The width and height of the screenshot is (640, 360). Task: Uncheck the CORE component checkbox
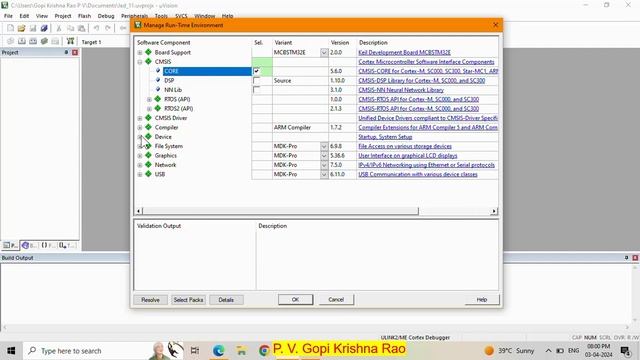(x=256, y=71)
